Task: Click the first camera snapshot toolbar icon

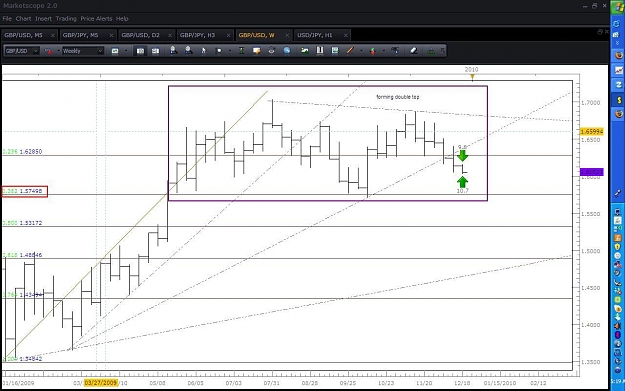Action: coord(140,51)
